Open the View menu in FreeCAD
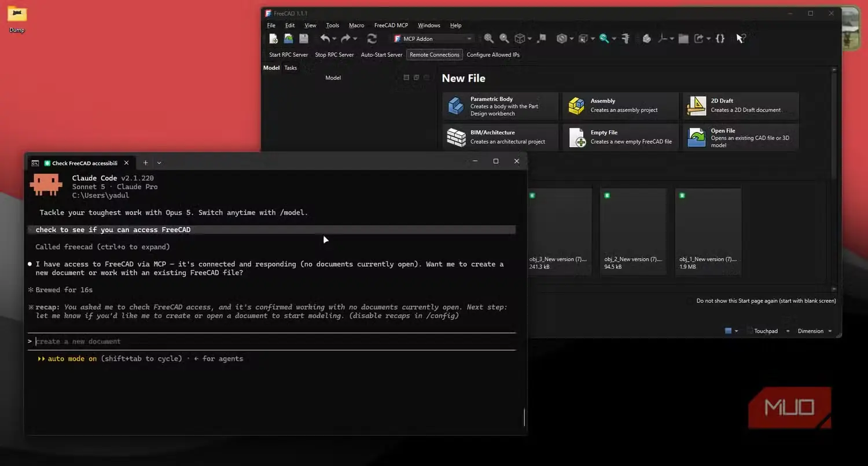Image resolution: width=868 pixels, height=466 pixels. pos(311,25)
